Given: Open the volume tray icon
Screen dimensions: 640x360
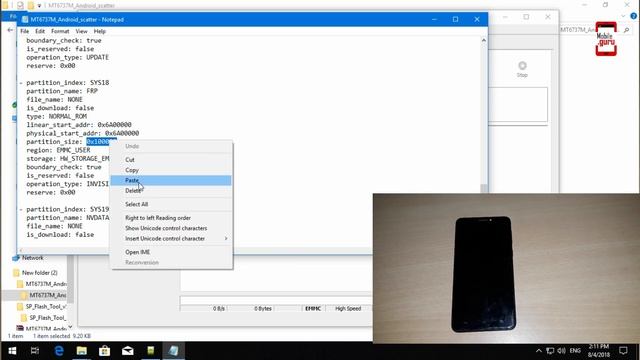Looking at the screenshot, I should click(562, 351).
